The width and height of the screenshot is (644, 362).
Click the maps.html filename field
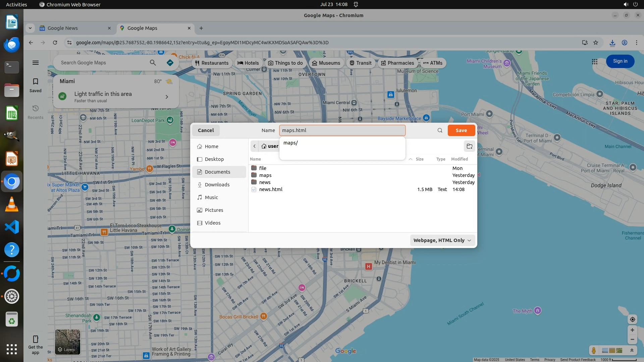[342, 130]
